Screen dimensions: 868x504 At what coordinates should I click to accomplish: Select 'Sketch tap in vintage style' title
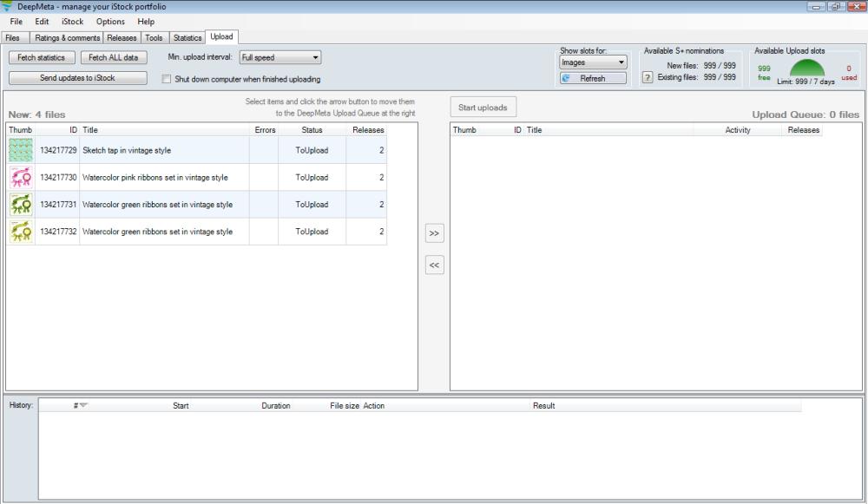pyautogui.click(x=127, y=150)
